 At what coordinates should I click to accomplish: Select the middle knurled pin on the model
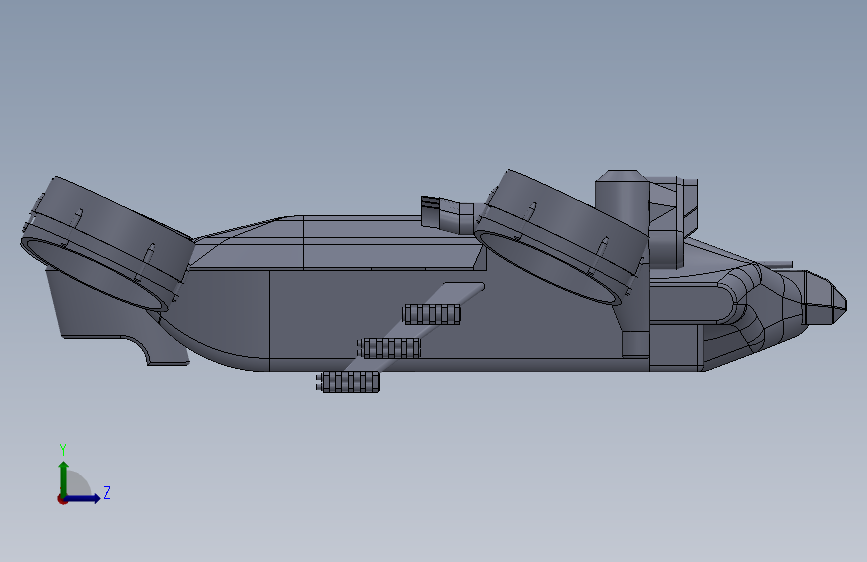[x=390, y=348]
